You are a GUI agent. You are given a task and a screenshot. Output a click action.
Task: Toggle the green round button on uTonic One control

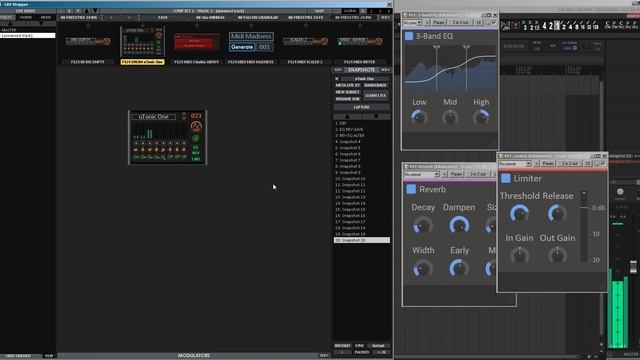point(196,138)
